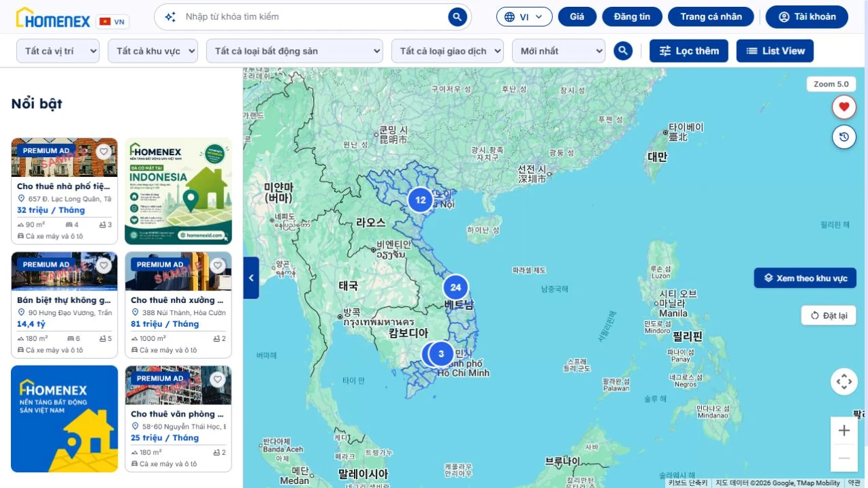Click the magnifier button in the keyword search bar
The height and width of the screenshot is (488, 868).
457,17
